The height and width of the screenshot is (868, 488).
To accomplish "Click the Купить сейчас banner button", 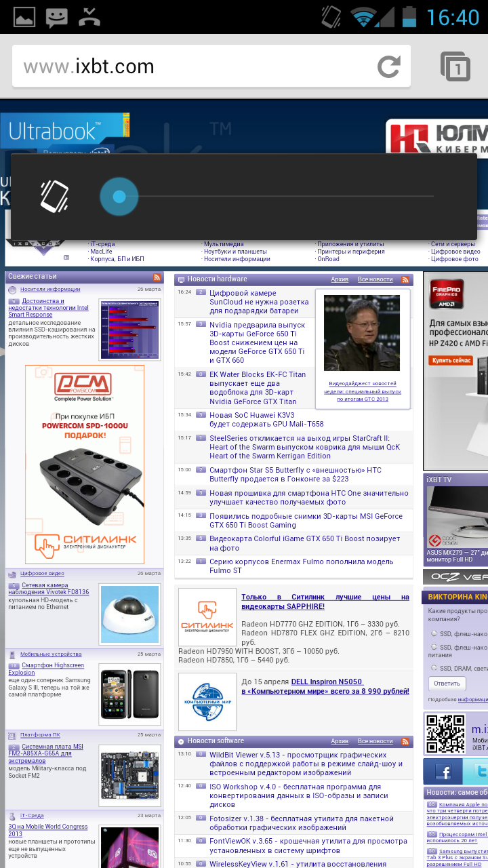I will (x=451, y=360).
